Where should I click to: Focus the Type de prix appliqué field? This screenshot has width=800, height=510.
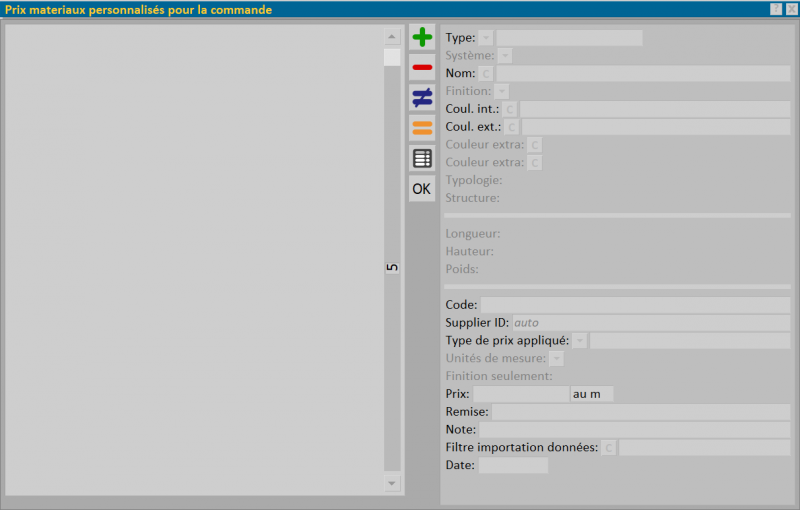tap(690, 341)
